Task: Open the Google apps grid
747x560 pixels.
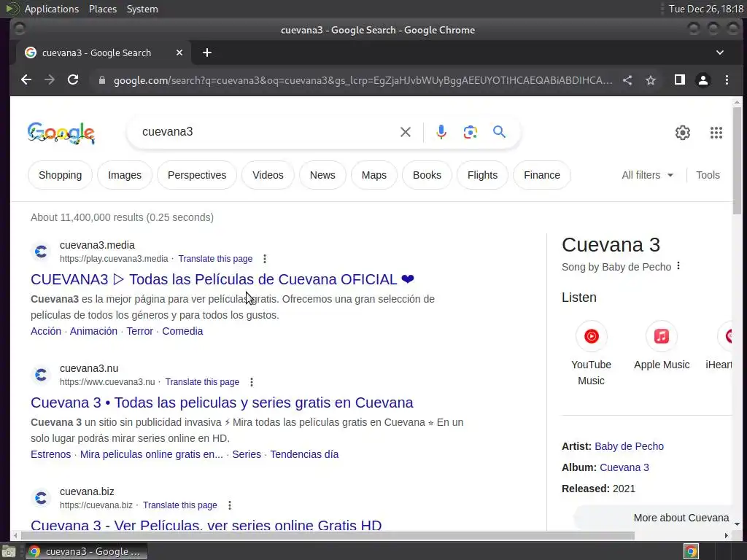Action: pyautogui.click(x=716, y=133)
